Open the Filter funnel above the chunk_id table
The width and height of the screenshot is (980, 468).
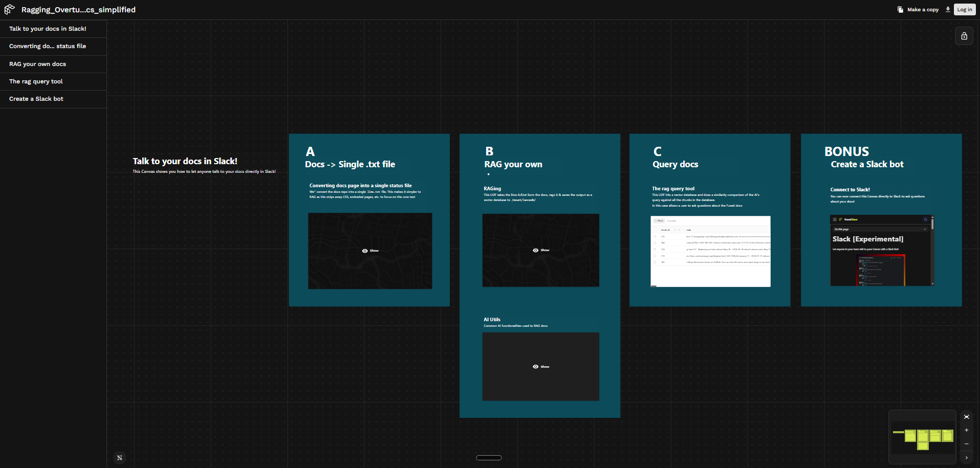point(659,220)
